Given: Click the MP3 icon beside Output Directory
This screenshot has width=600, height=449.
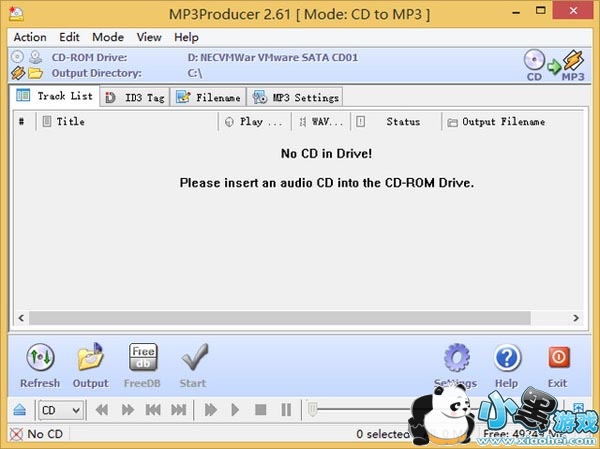Looking at the screenshot, I should click(18, 72).
